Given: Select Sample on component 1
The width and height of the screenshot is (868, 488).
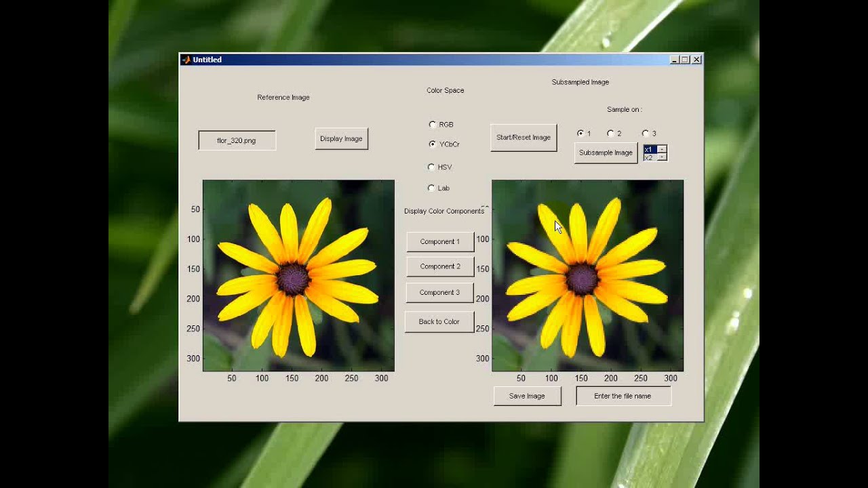Looking at the screenshot, I should (x=580, y=134).
